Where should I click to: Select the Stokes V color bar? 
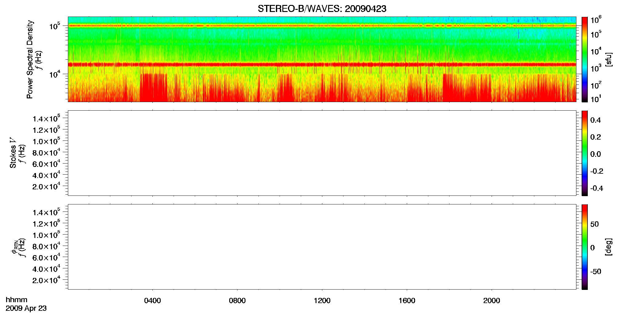click(x=584, y=153)
